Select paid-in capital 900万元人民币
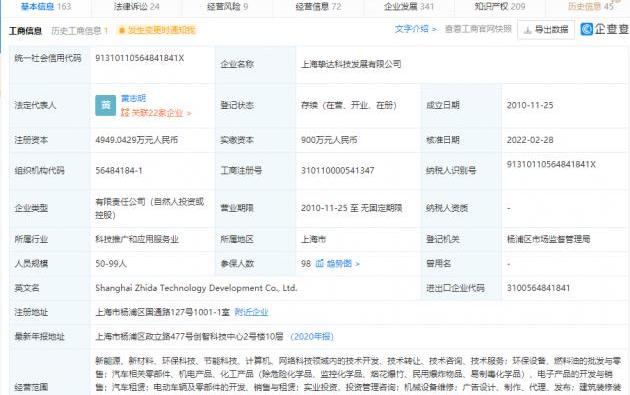The image size is (630, 395). coord(329,140)
